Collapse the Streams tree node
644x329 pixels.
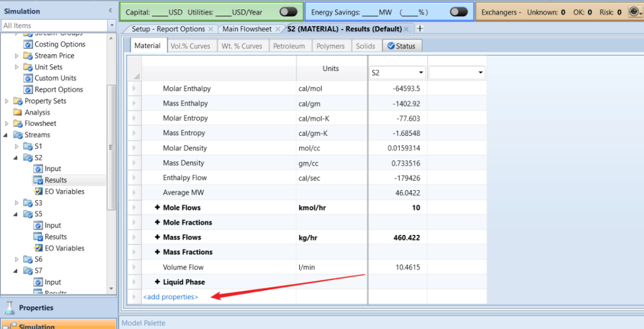[x=7, y=135]
